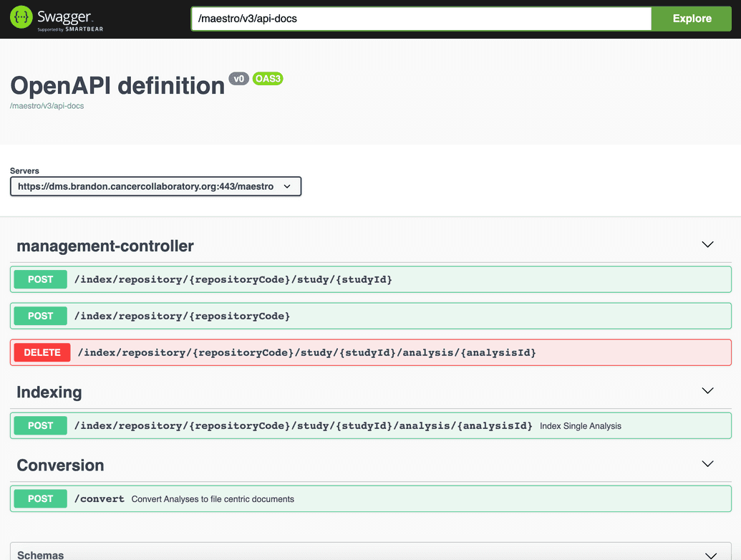Click POST badge for Index Single Analysis
The image size is (741, 560).
click(x=40, y=425)
